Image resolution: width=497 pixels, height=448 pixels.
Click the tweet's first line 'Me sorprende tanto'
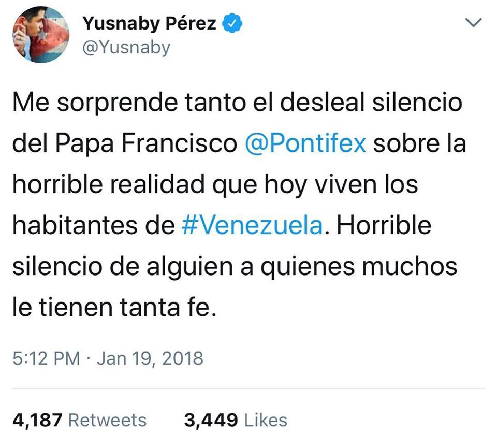(116, 103)
